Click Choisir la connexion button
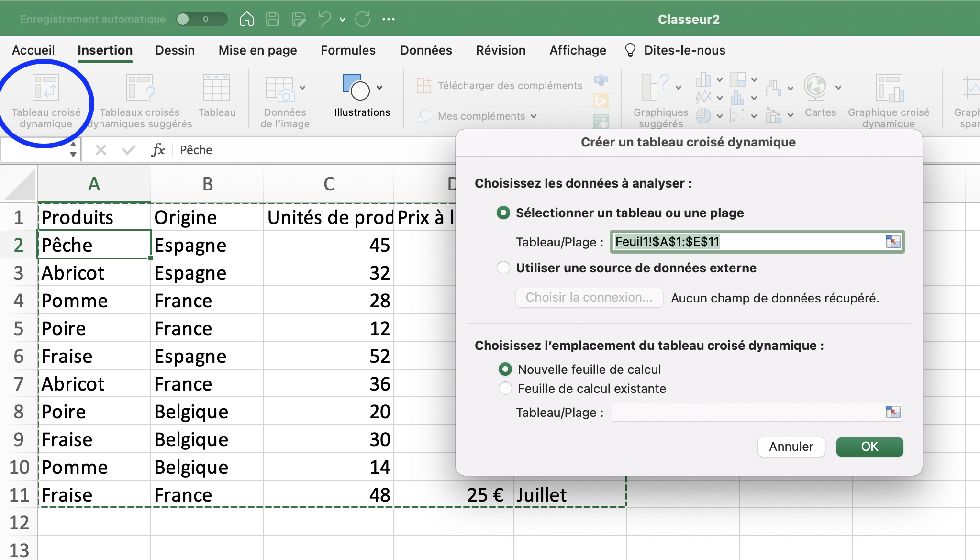The height and width of the screenshot is (560, 980). (x=589, y=298)
